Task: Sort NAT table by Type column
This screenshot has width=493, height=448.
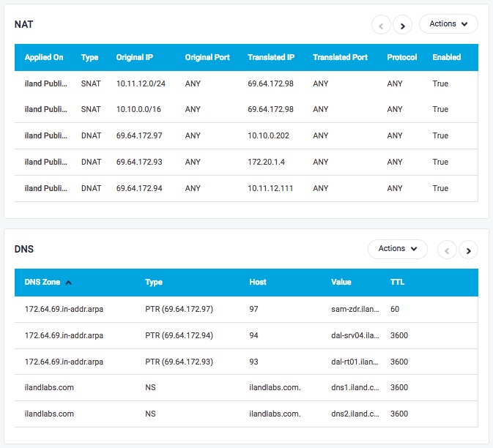Action: pos(89,57)
